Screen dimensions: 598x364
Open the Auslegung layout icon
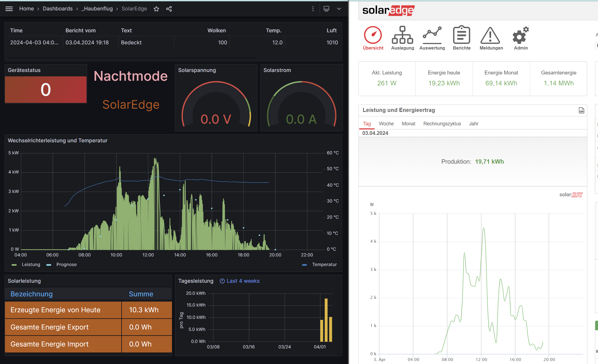point(402,35)
